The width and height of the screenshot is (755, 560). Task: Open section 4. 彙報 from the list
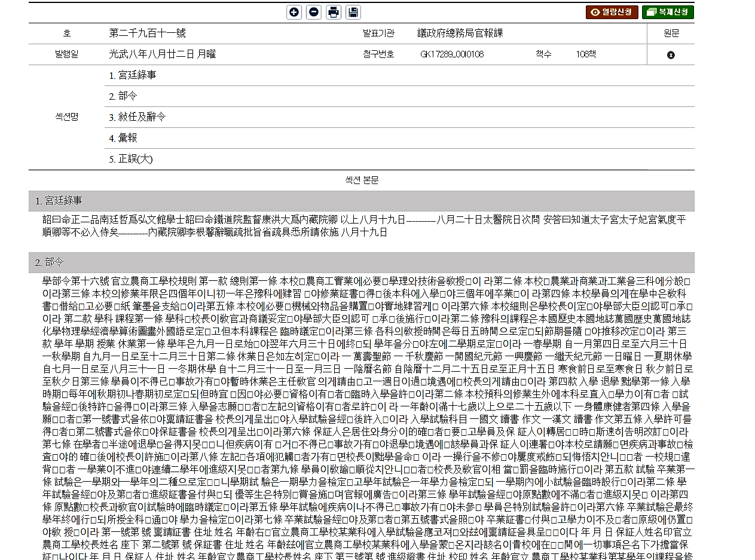[123, 138]
